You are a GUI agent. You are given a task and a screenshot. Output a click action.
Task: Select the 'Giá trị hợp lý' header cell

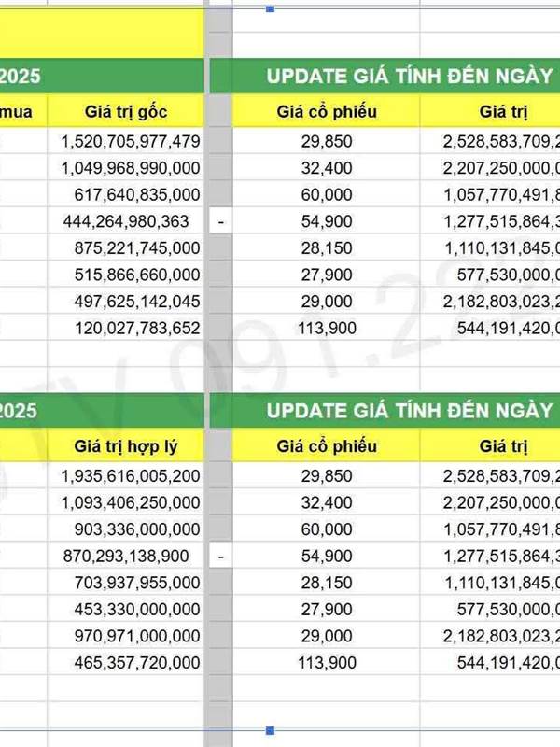[125, 449]
